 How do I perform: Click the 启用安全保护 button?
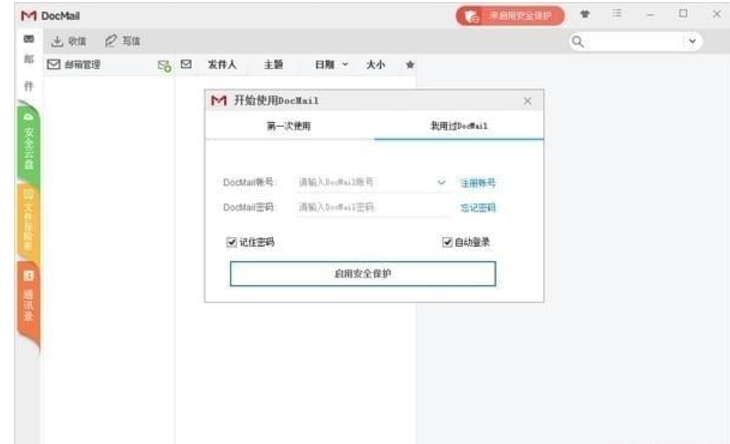pyautogui.click(x=363, y=274)
